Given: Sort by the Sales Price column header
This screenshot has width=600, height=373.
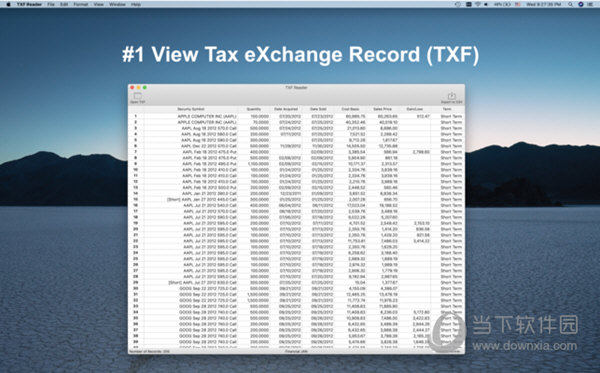Looking at the screenshot, I should click(x=382, y=109).
